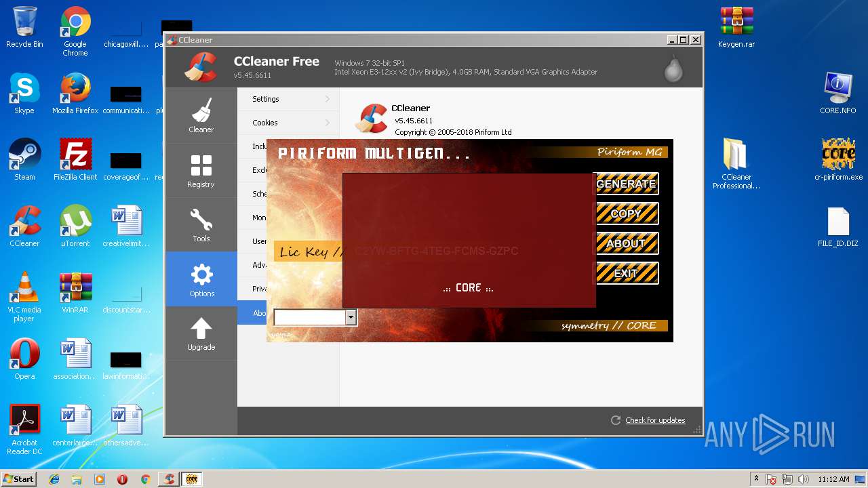Launch Mozilla Firefox desktop shortcut

click(x=75, y=94)
